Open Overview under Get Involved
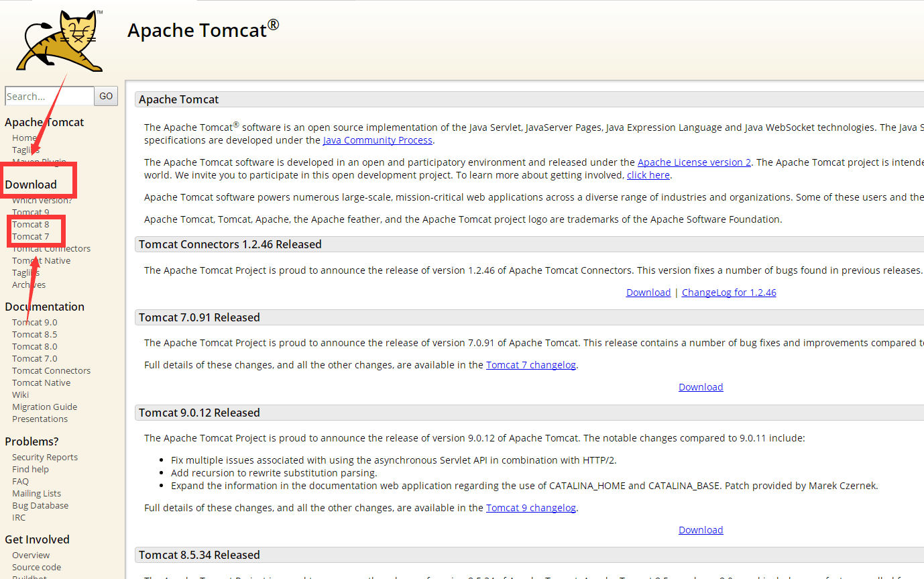 coord(31,555)
